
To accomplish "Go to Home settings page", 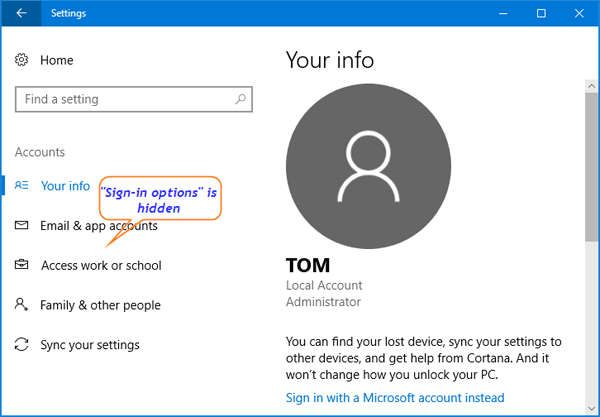I will (x=57, y=61).
